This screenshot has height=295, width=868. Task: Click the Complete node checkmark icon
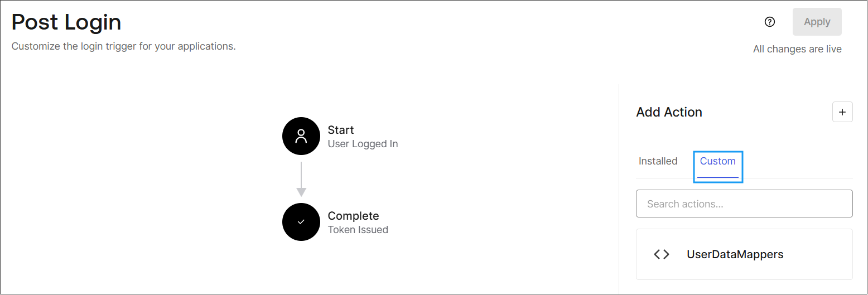[x=301, y=222]
